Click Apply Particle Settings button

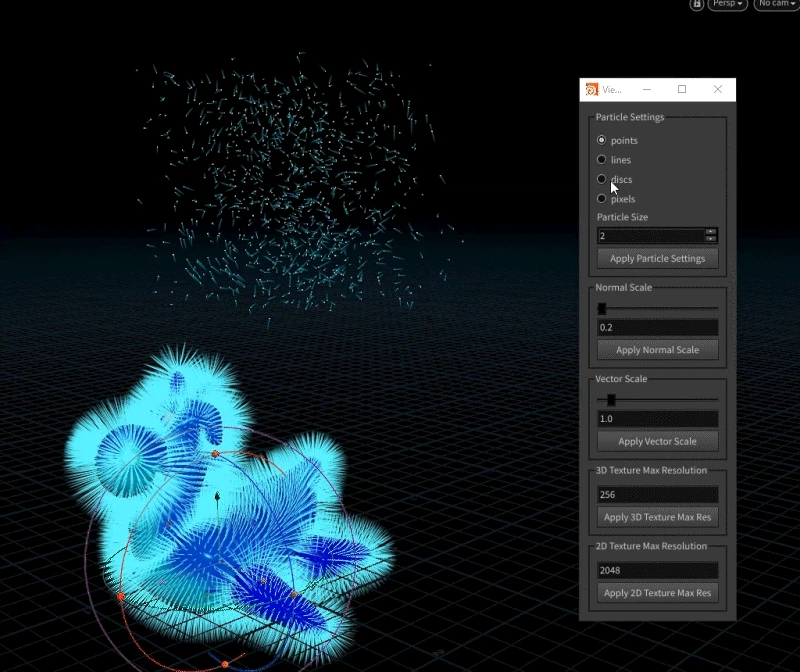point(657,259)
